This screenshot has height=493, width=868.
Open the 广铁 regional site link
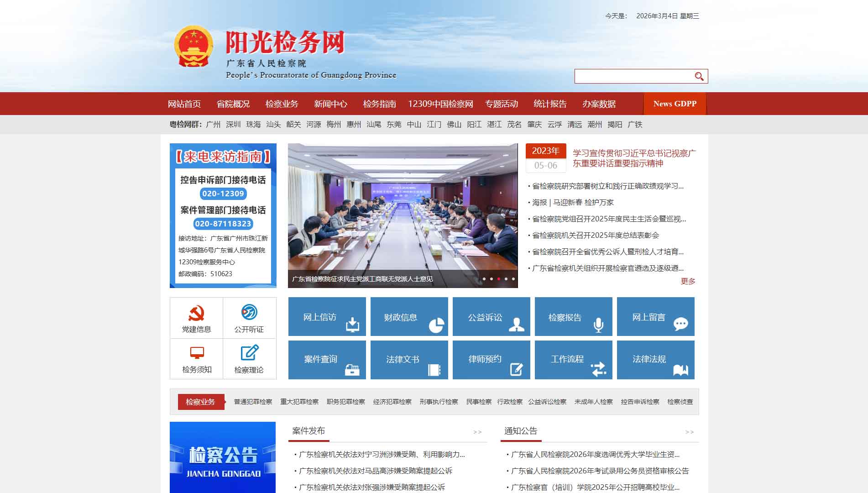click(x=635, y=125)
